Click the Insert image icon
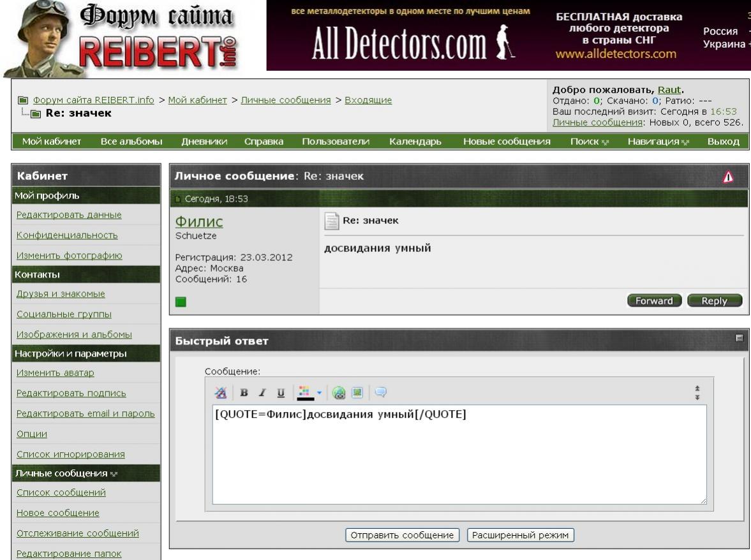Image resolution: width=751 pixels, height=560 pixels. tap(357, 393)
